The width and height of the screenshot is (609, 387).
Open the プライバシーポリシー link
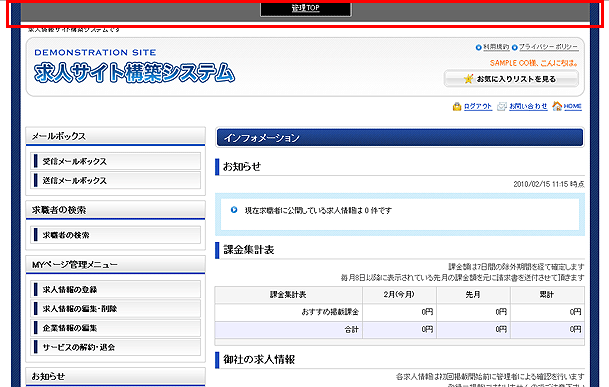[549, 47]
